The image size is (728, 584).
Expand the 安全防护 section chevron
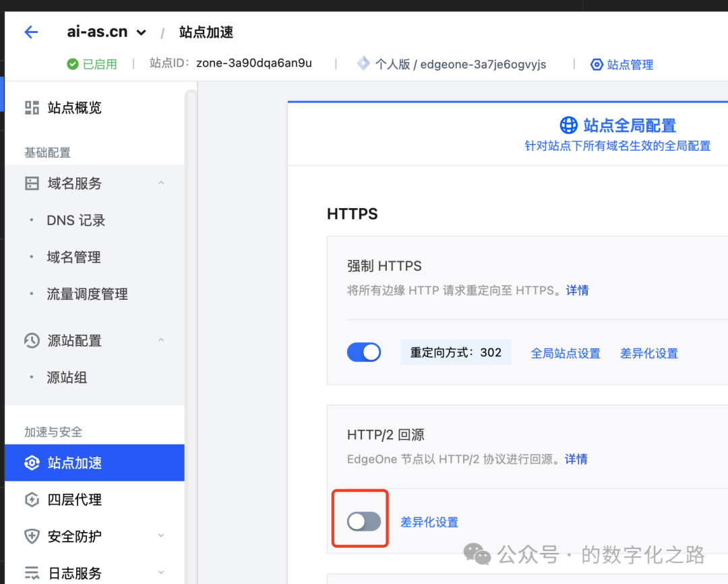(x=161, y=536)
